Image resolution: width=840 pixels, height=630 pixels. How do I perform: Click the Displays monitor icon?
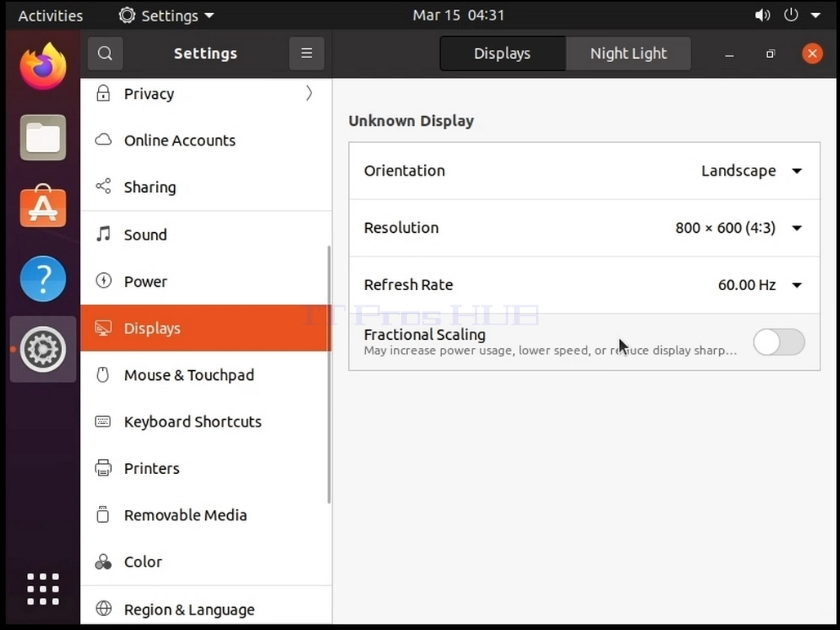pyautogui.click(x=104, y=328)
